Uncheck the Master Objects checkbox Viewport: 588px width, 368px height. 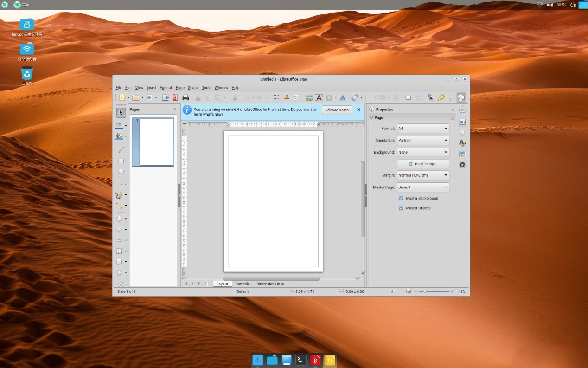tap(401, 208)
